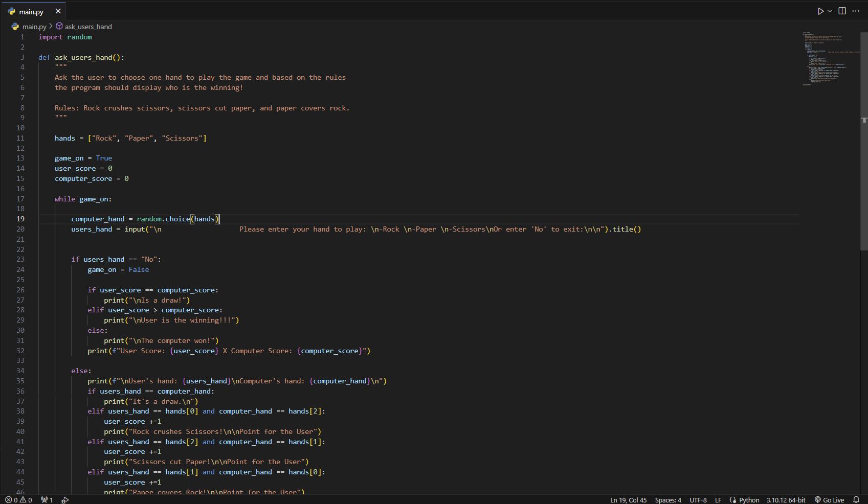Open the run options dropdown chevron
Screen dimensions: 868x504
click(x=830, y=11)
